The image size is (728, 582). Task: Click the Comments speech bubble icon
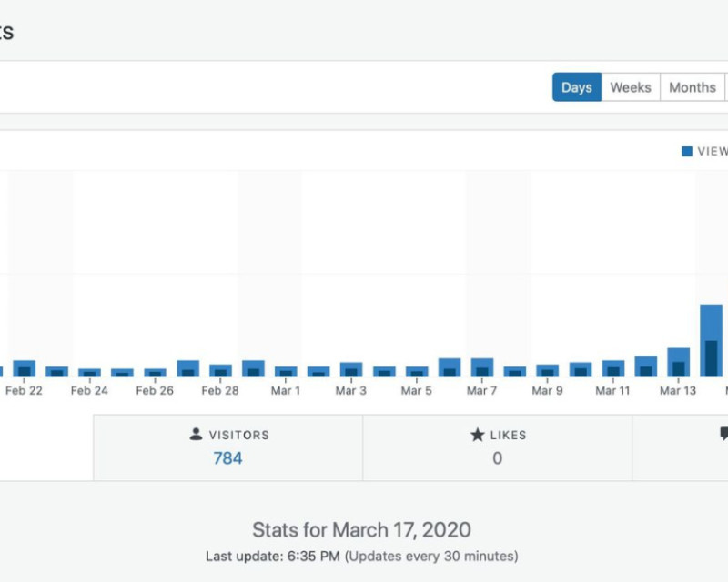[723, 434]
